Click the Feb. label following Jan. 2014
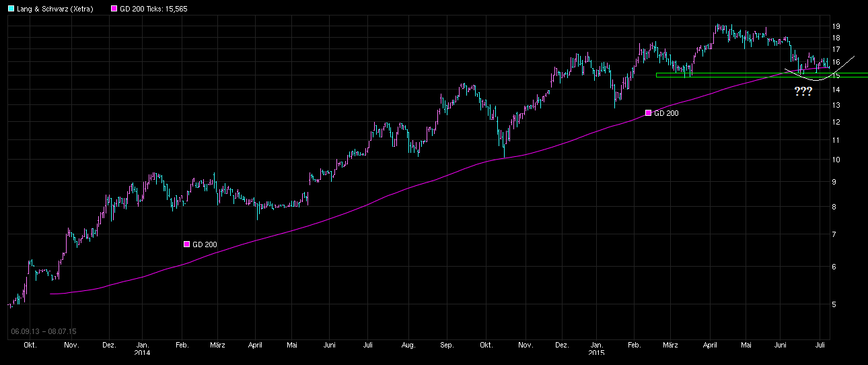 point(182,345)
